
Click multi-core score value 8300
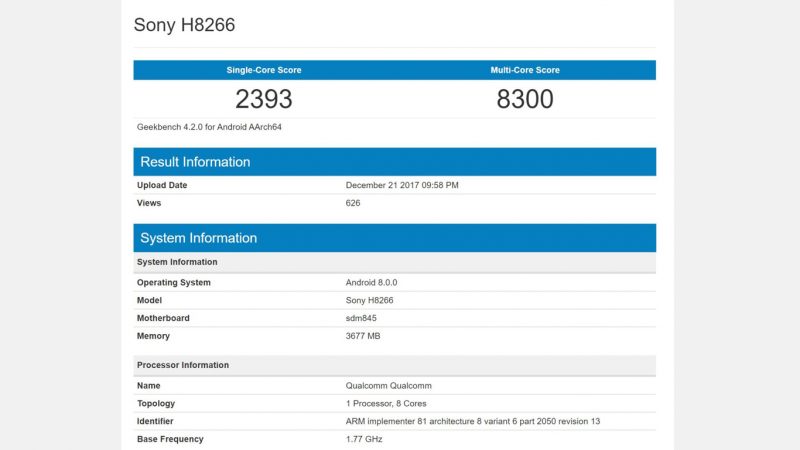tap(525, 99)
